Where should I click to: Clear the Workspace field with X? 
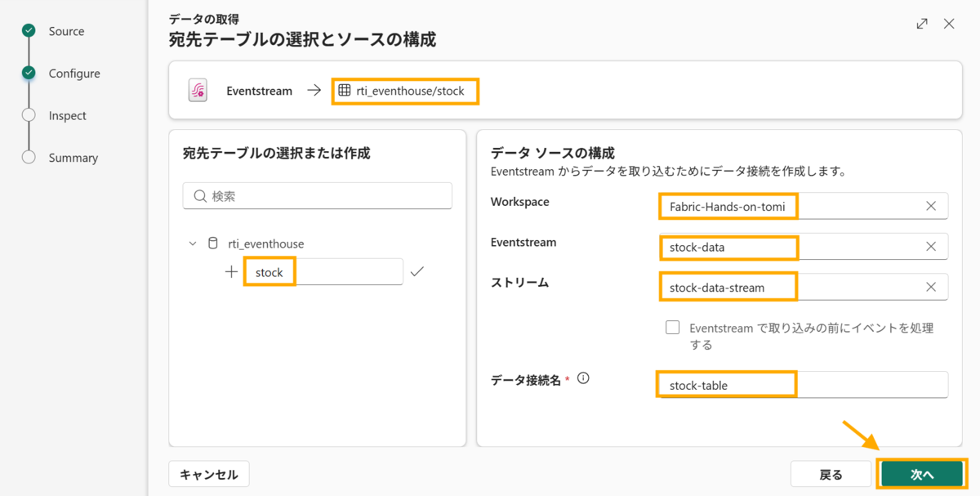pyautogui.click(x=931, y=206)
